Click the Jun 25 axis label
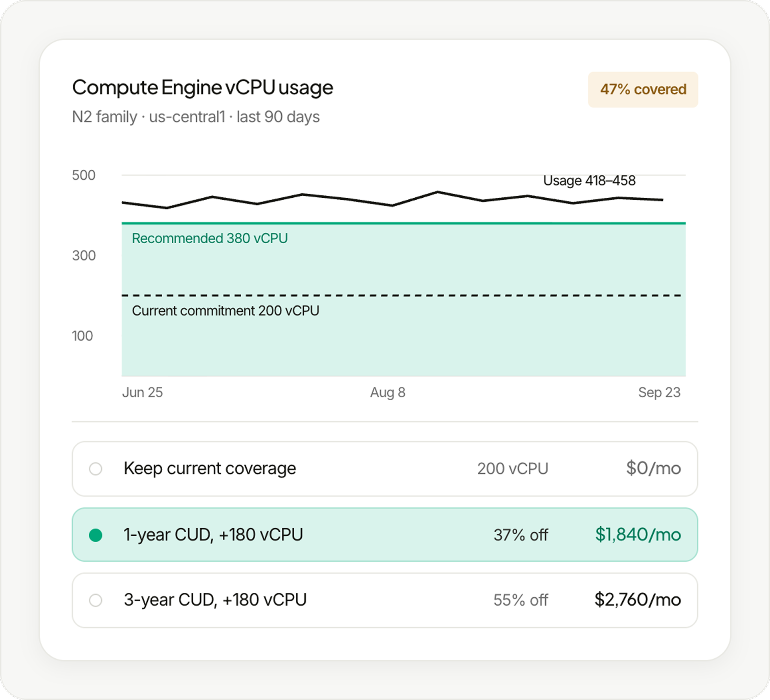 tap(142, 392)
